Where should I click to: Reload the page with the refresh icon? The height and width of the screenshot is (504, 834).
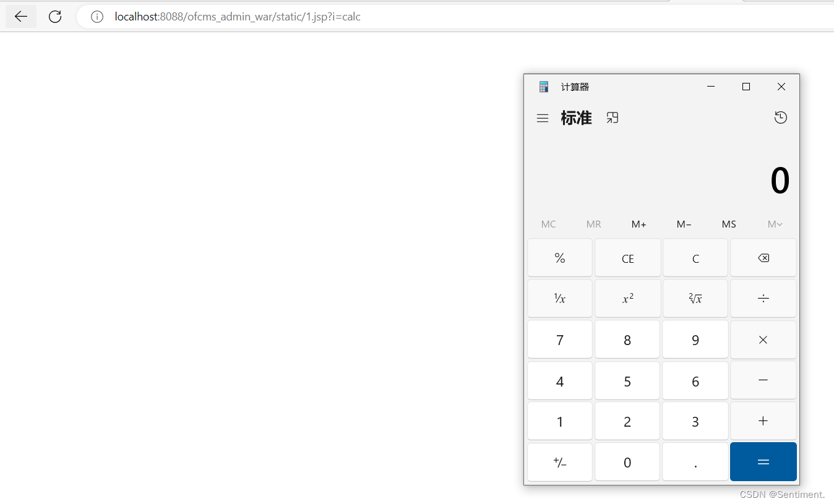pos(55,17)
